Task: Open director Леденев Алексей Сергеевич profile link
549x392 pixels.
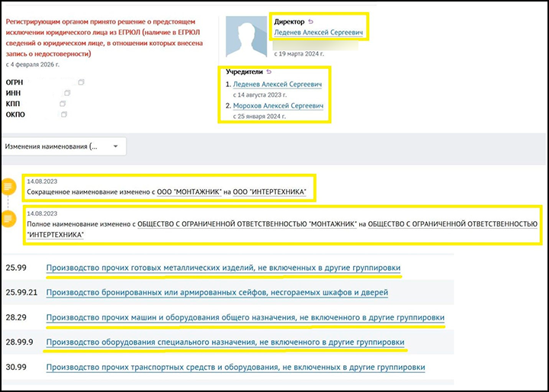Action: [319, 33]
